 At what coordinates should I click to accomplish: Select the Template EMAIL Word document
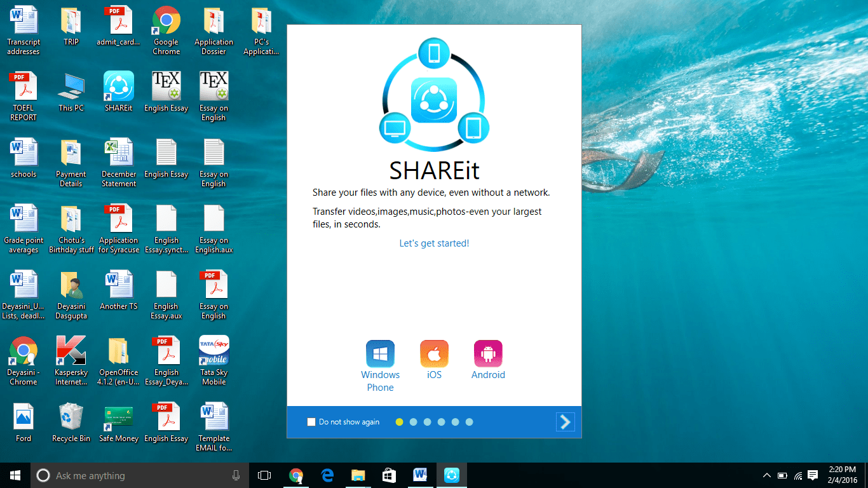point(214,417)
